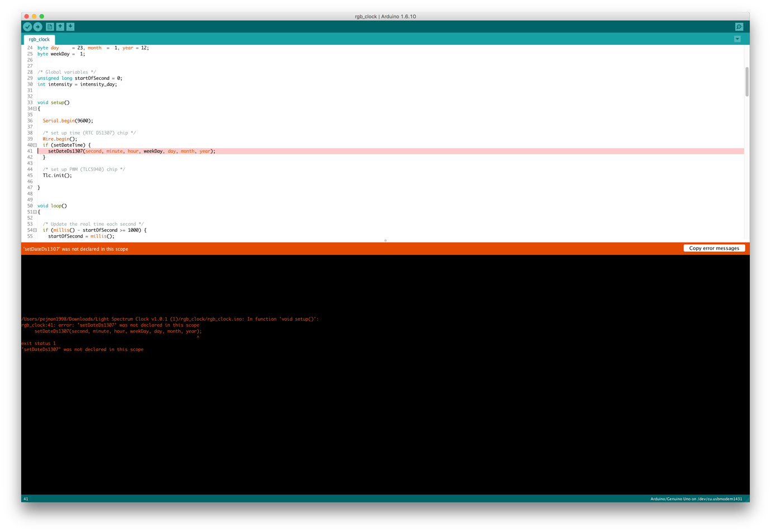Save the sketch using the Save icon

[70, 26]
